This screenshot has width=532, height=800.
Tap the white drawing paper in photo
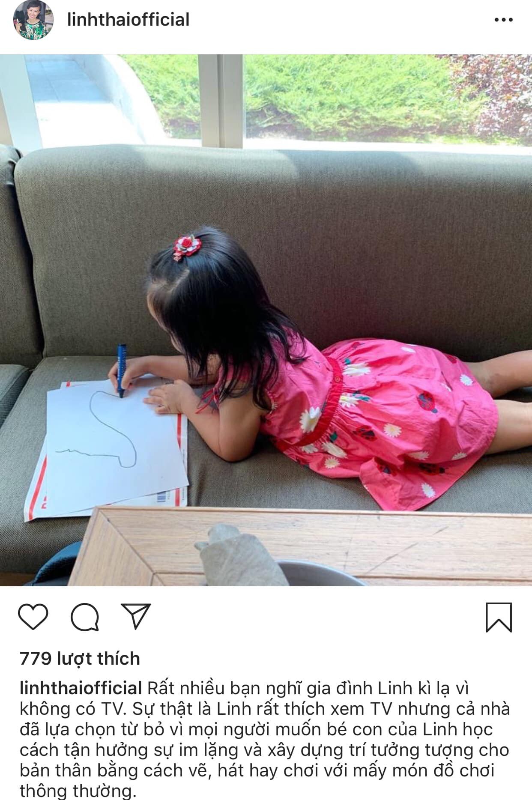click(x=116, y=445)
